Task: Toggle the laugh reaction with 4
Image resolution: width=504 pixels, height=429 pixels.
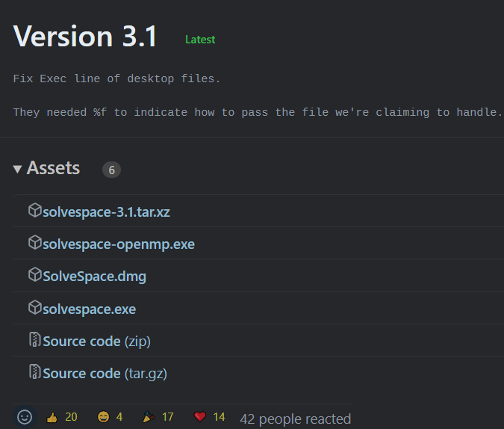Action: [110, 417]
